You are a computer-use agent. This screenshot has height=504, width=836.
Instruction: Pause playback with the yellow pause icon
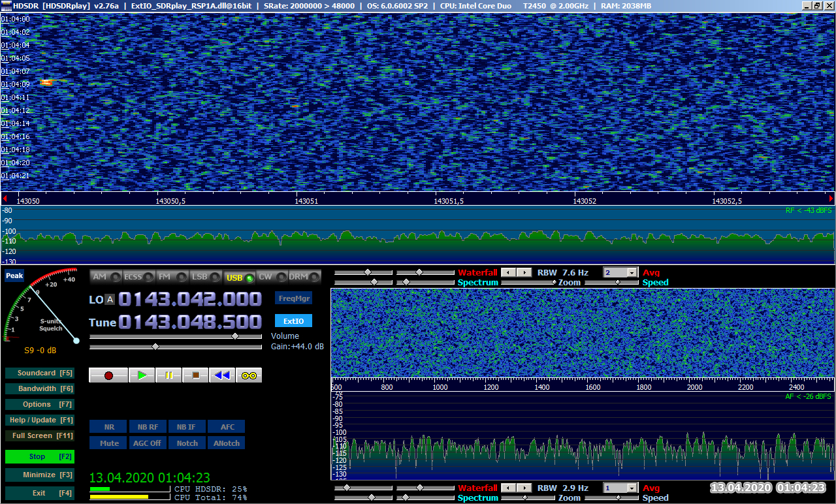169,375
